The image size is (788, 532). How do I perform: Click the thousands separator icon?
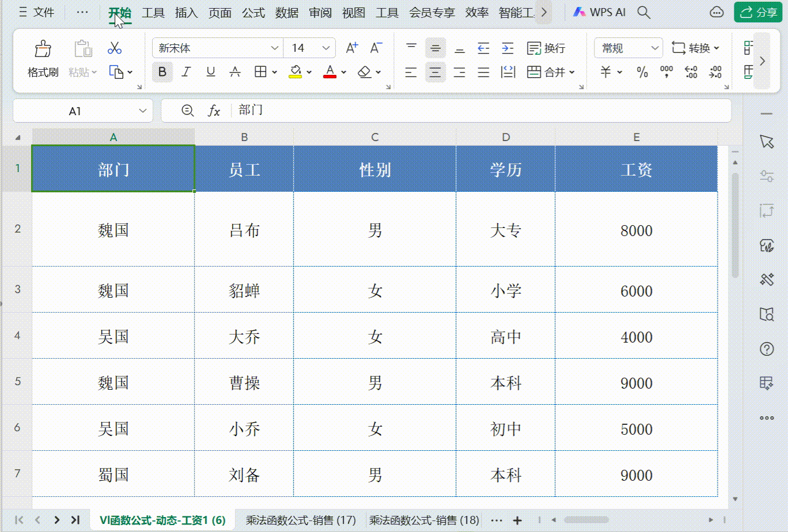pyautogui.click(x=666, y=72)
